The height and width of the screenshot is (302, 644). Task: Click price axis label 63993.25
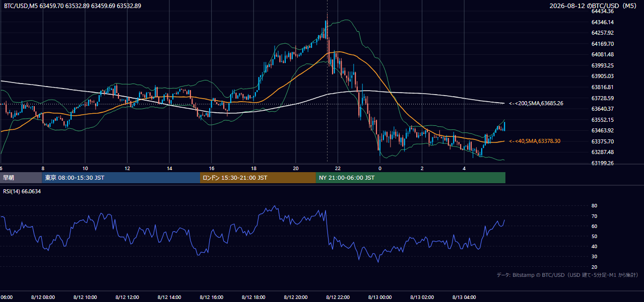pyautogui.click(x=603, y=65)
